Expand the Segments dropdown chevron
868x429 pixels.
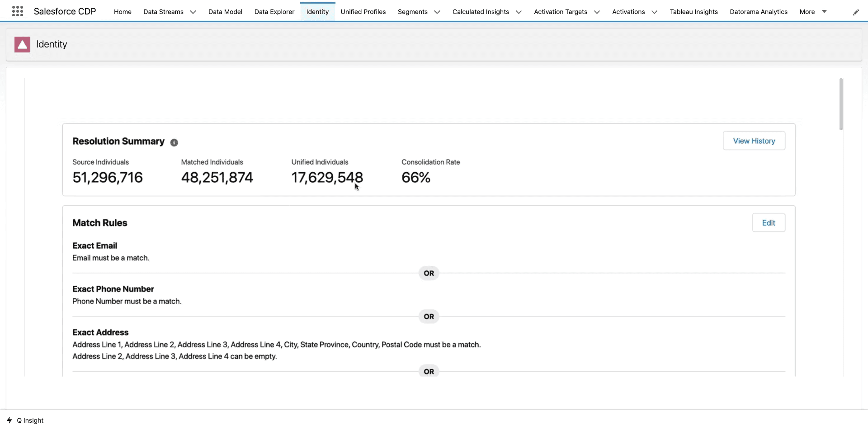pos(437,12)
